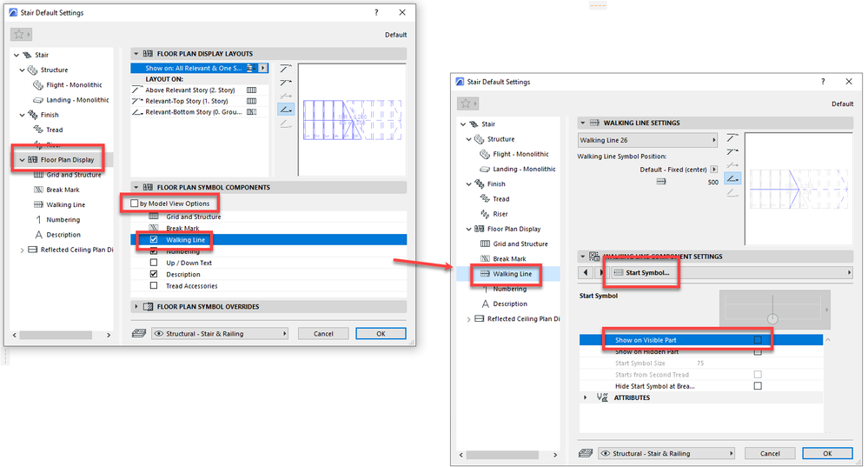Viewport: 868px width, 467px height.
Task: Select highlighted Relevant-Bottom Story layout icon in left dialog
Action: click(286, 110)
